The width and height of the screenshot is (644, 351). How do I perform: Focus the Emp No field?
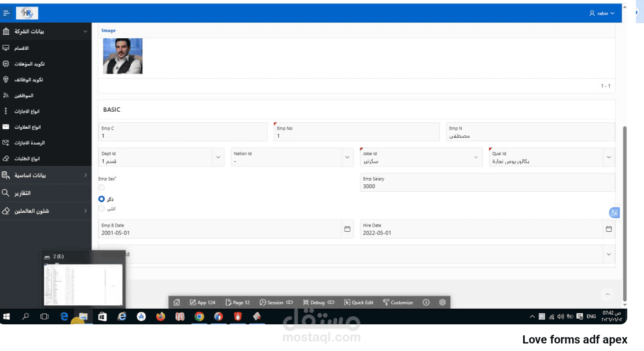356,132
